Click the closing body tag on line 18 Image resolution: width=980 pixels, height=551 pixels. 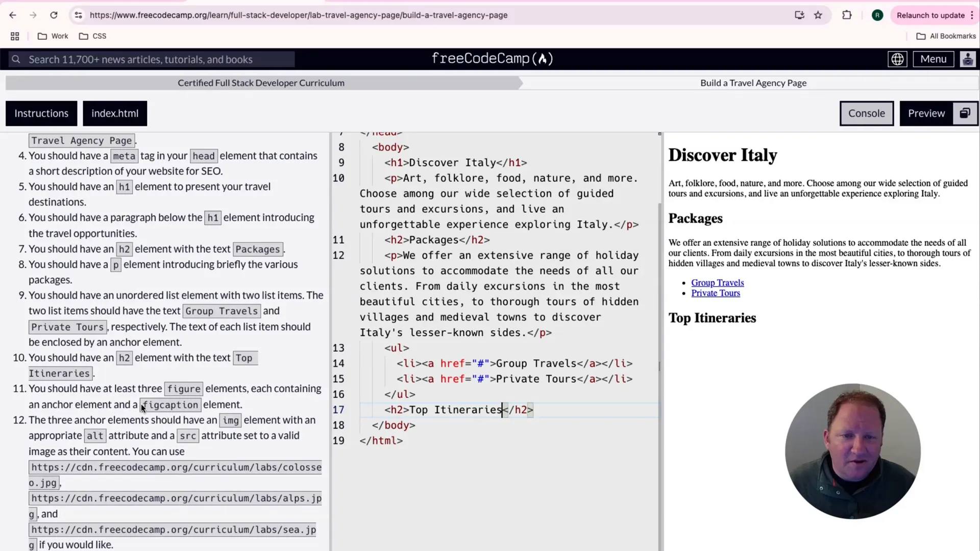point(394,425)
